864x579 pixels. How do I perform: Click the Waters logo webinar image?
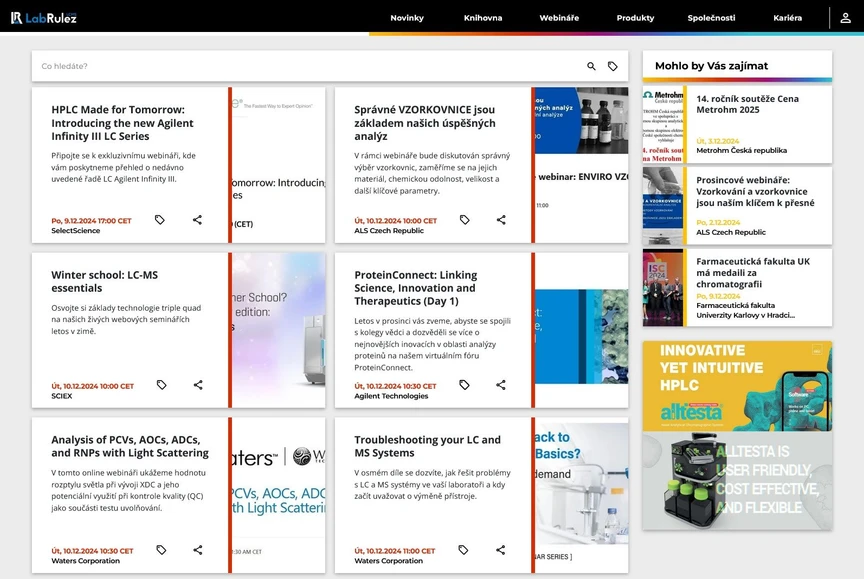point(279,495)
